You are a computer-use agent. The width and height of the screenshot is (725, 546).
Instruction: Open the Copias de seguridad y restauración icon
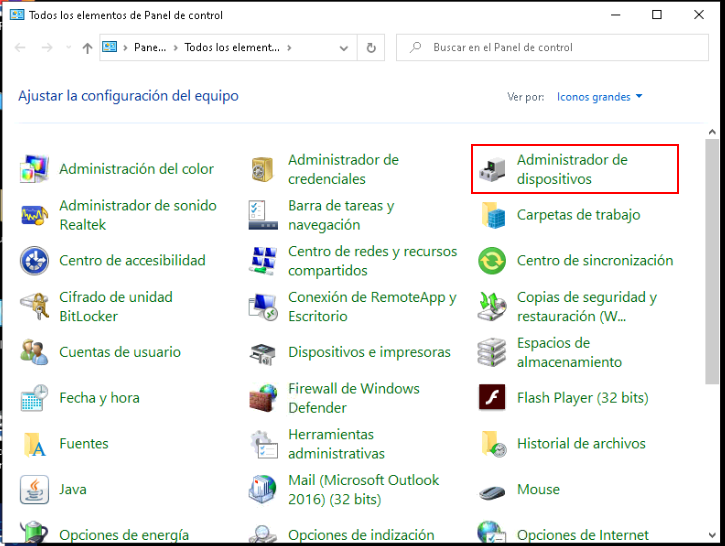[x=492, y=307]
